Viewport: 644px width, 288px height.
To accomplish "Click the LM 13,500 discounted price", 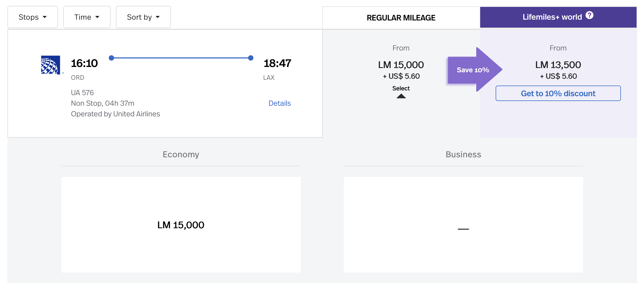I will pos(558,65).
